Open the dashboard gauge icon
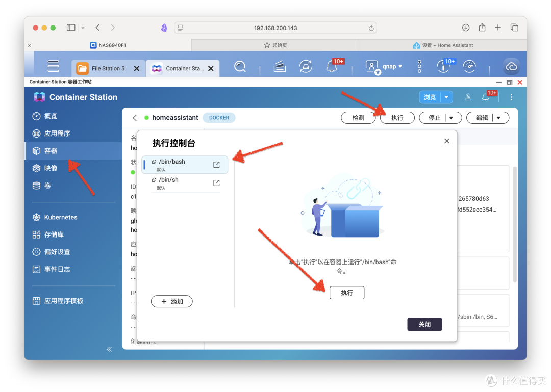The height and width of the screenshot is (392, 551). point(469,66)
